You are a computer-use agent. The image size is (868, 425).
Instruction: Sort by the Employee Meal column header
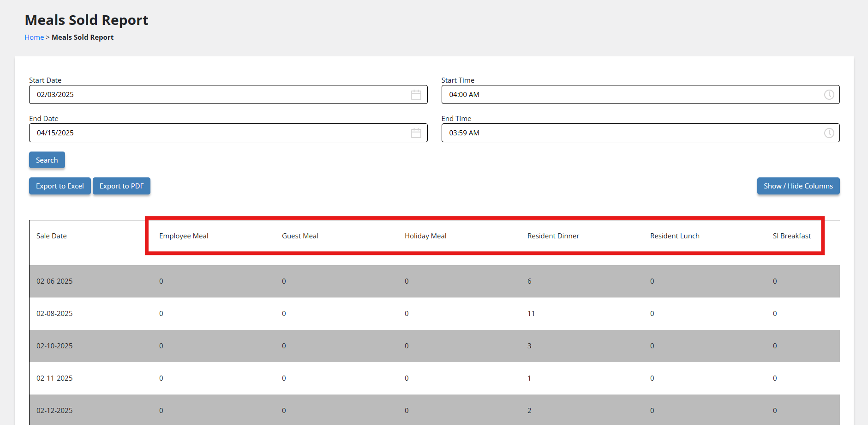coord(184,236)
